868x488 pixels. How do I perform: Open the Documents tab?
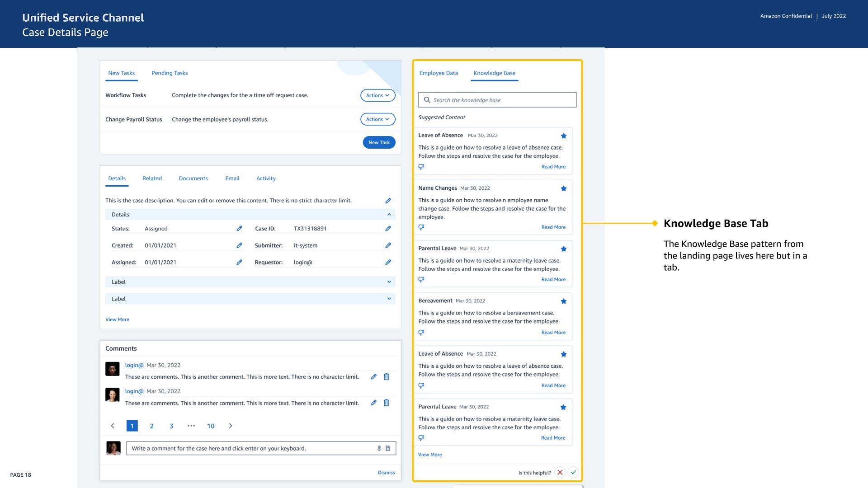[x=193, y=178]
